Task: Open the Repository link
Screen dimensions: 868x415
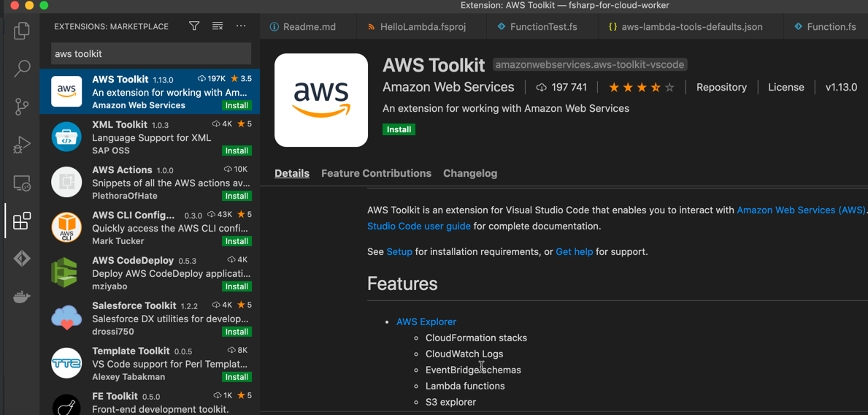Action: point(721,87)
